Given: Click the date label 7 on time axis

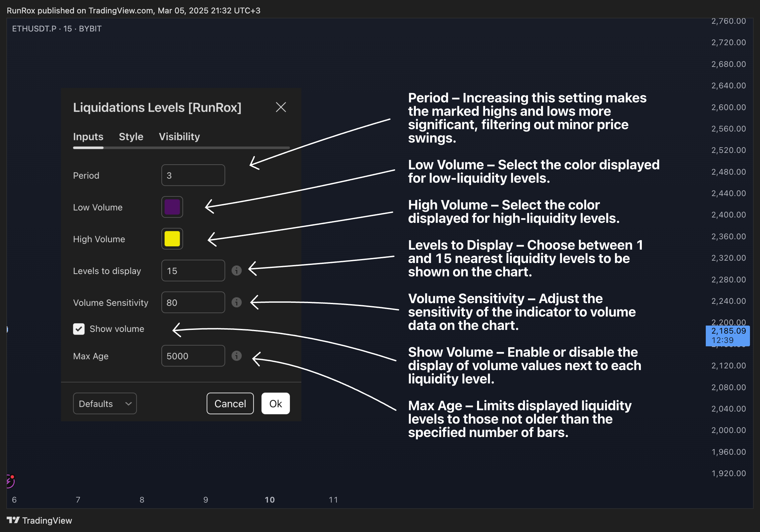Looking at the screenshot, I should (78, 500).
